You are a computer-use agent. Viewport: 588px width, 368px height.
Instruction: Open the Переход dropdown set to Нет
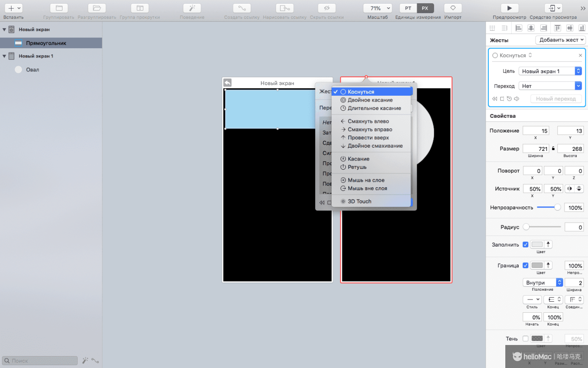pyautogui.click(x=550, y=86)
